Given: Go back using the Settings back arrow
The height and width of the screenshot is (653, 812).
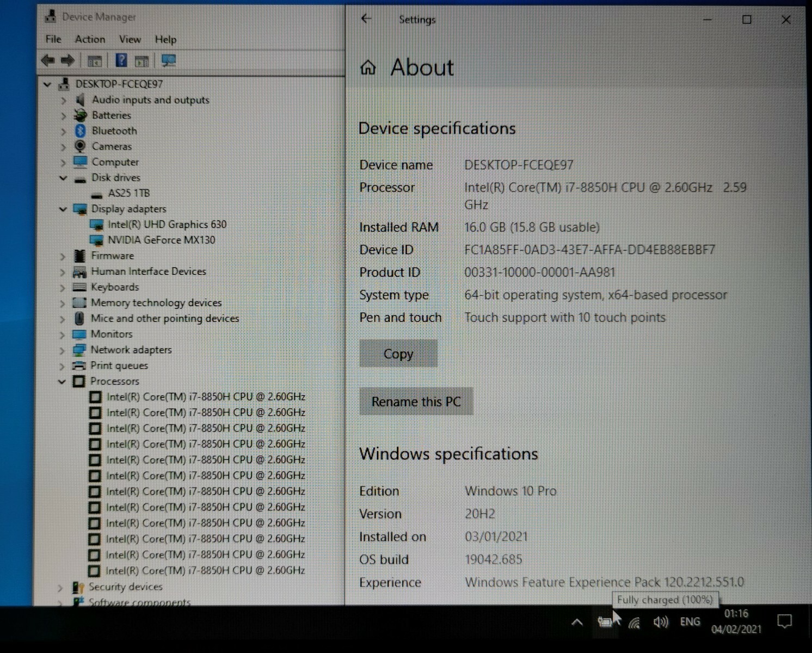Looking at the screenshot, I should pos(366,19).
